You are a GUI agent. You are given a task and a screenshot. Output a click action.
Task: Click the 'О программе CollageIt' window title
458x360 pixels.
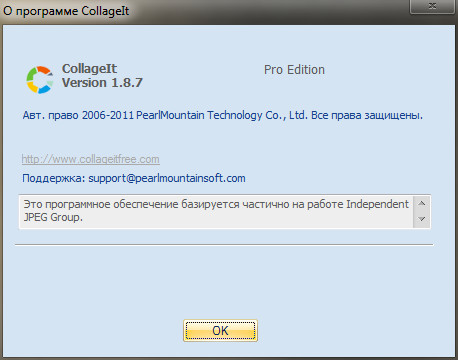point(66,11)
